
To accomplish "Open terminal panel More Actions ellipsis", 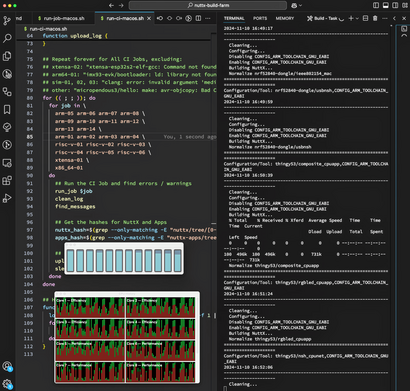I will (x=385, y=18).
